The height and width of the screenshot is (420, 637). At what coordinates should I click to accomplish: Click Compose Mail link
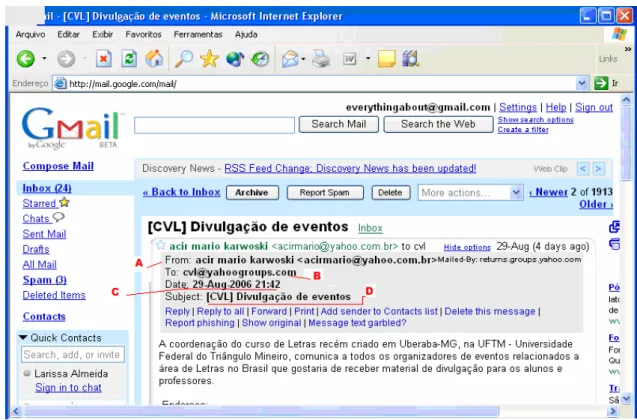click(58, 166)
